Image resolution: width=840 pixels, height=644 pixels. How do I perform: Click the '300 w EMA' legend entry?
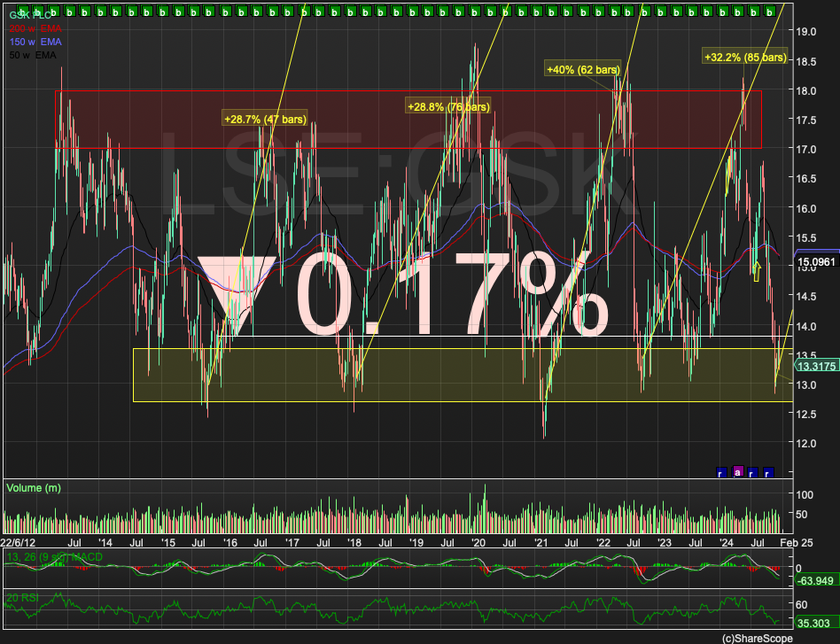click(31, 29)
